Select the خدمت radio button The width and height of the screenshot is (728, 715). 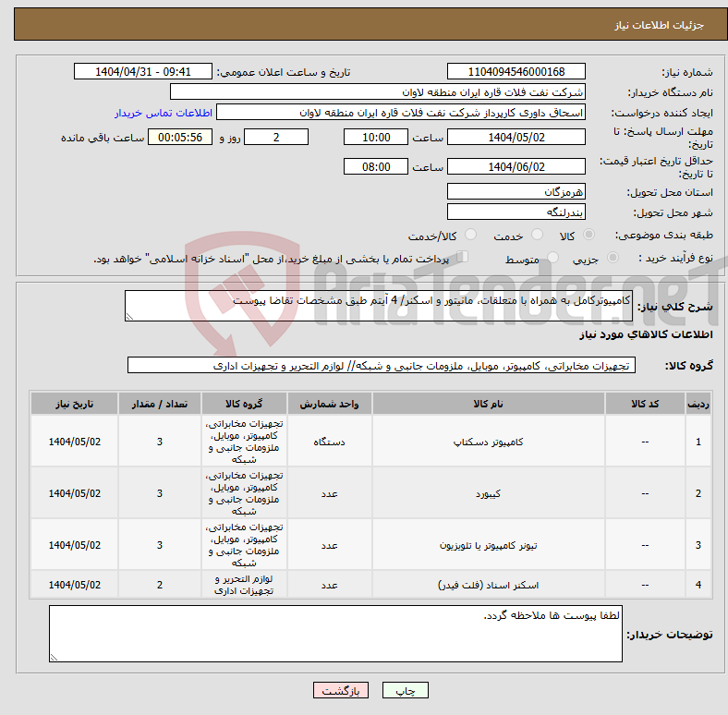click(x=537, y=235)
